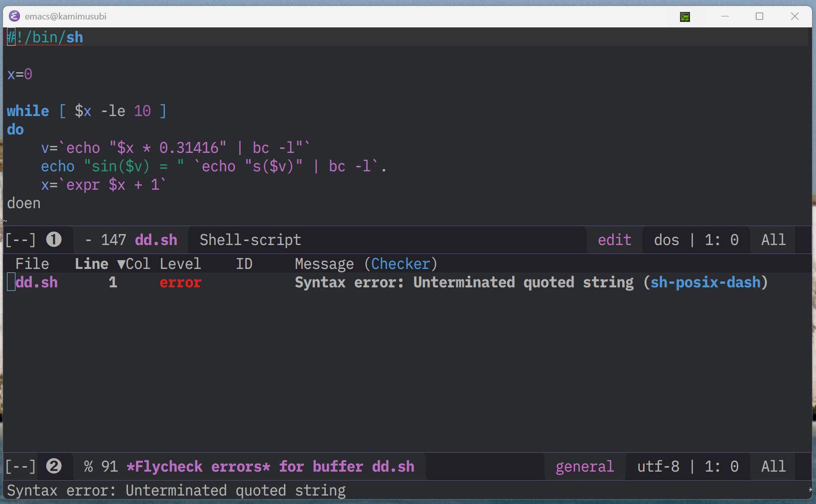Click the All position indicator for dd.sh
The height and width of the screenshot is (504, 816).
pyautogui.click(x=773, y=240)
